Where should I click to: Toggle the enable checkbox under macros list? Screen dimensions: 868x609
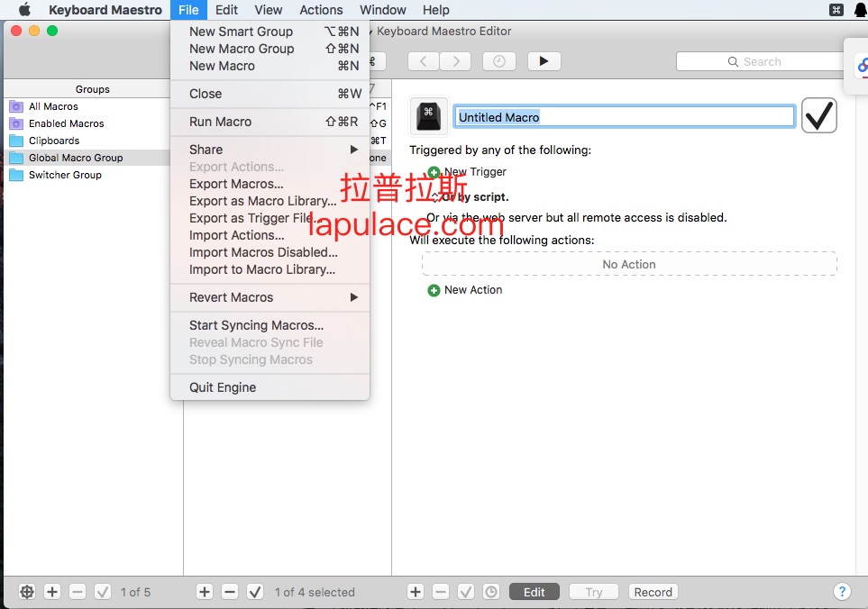click(255, 592)
